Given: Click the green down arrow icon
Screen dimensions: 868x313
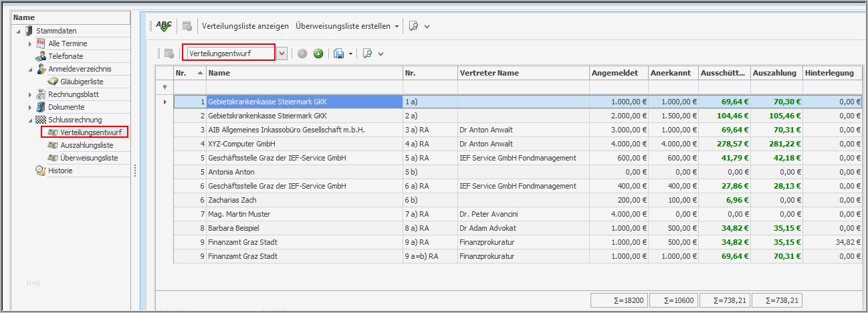Looking at the screenshot, I should 318,54.
